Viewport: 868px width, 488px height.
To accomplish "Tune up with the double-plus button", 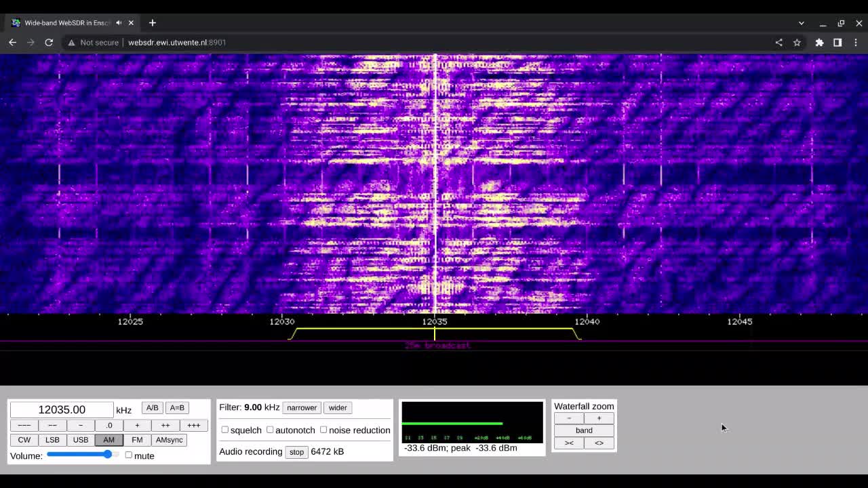I will 165,425.
